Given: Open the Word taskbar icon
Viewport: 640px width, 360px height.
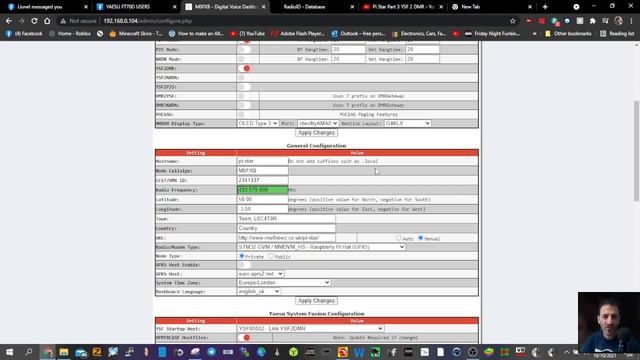Looking at the screenshot, I should point(359,352).
